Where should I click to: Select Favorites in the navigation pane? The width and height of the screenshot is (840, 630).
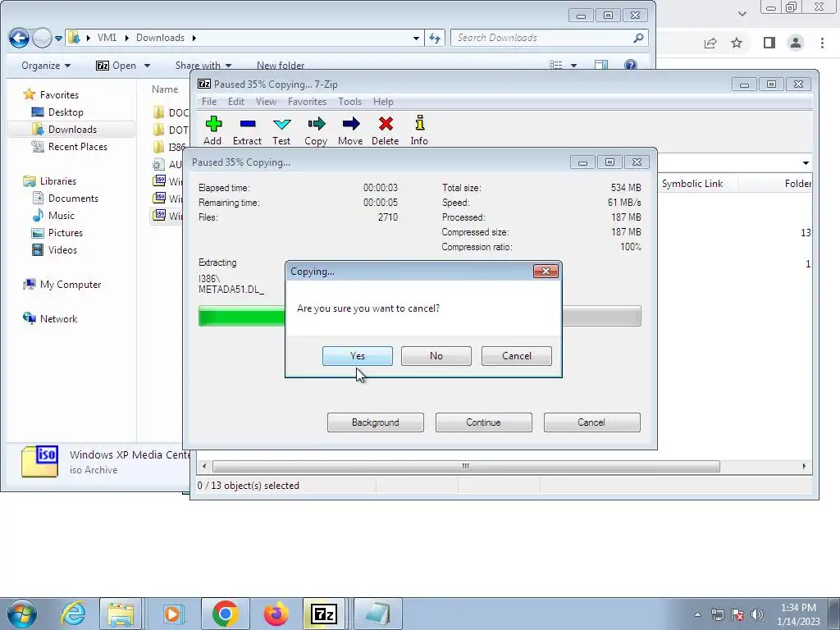pos(52,95)
